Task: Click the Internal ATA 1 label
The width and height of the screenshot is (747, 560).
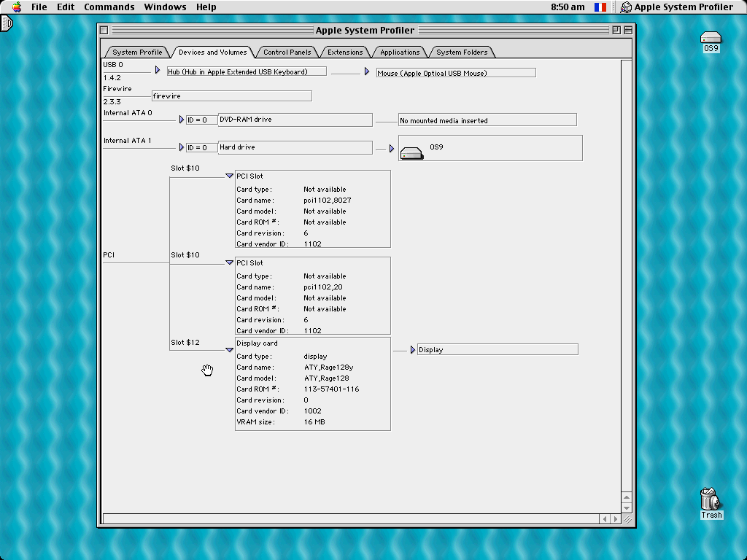Action: coord(127,141)
